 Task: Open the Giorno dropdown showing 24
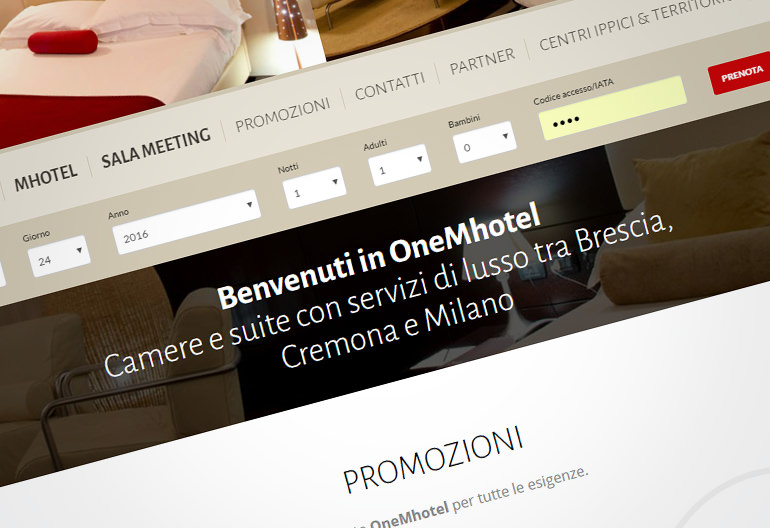pos(59,256)
